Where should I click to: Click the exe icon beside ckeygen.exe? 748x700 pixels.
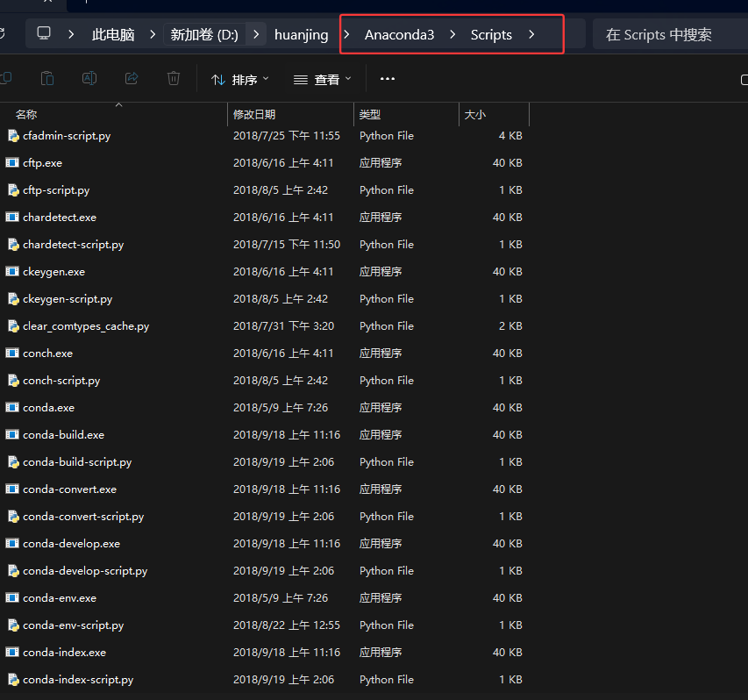coord(12,272)
